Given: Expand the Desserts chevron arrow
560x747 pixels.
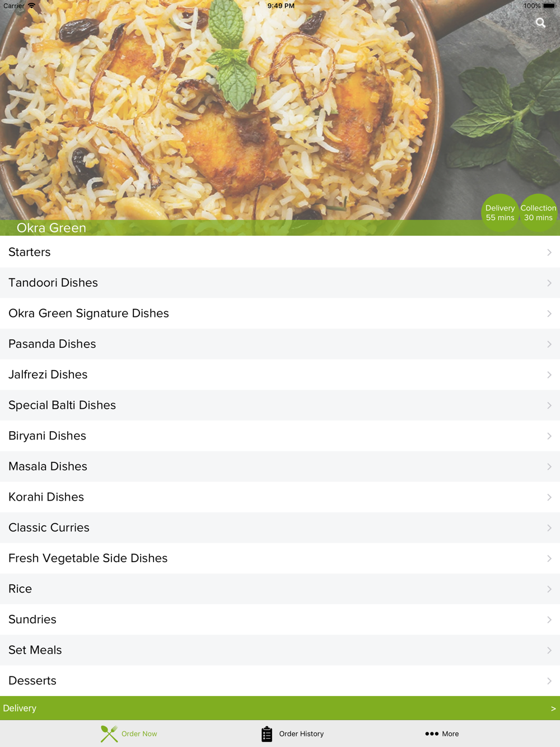Looking at the screenshot, I should 549,681.
